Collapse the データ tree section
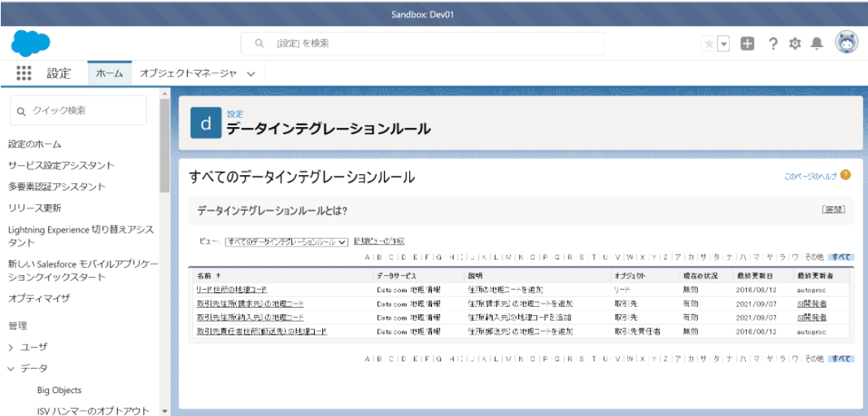868x416 pixels. [x=12, y=368]
